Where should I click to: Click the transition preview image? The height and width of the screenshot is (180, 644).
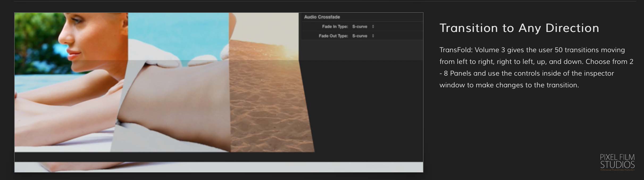click(x=219, y=92)
